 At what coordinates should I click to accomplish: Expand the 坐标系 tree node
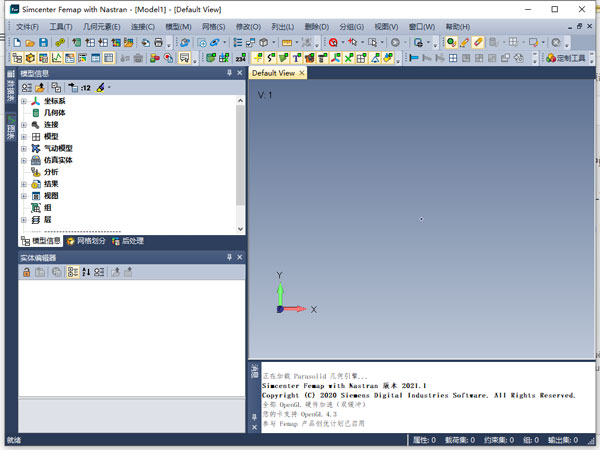coord(24,101)
